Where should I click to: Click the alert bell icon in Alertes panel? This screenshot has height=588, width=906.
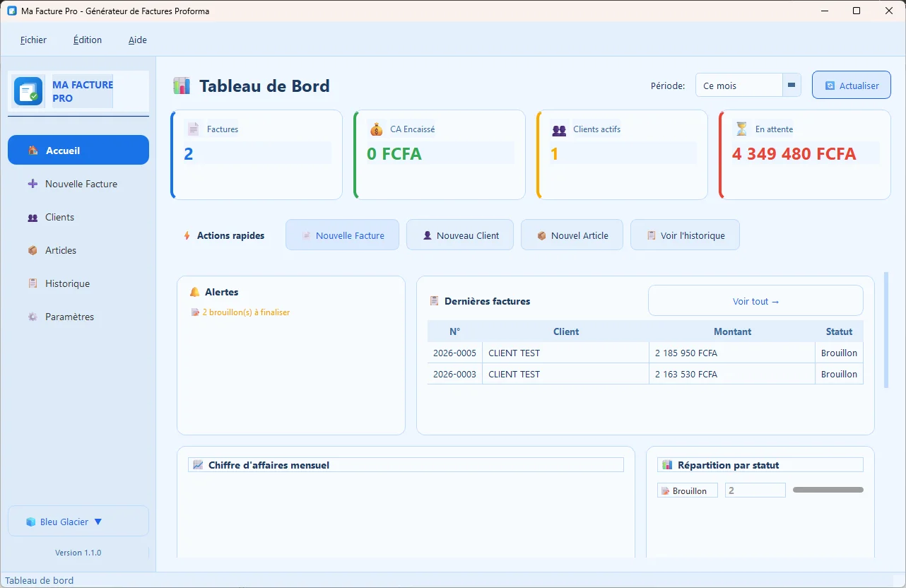click(194, 291)
